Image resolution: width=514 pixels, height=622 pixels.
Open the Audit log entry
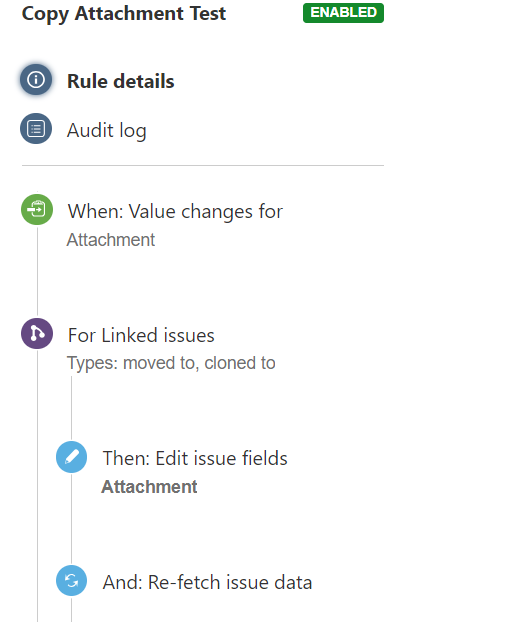[107, 131]
